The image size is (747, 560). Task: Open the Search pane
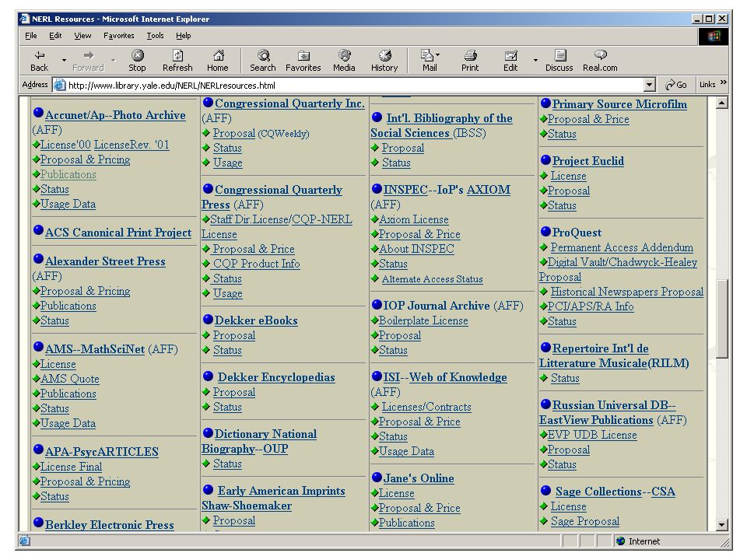pos(263,61)
